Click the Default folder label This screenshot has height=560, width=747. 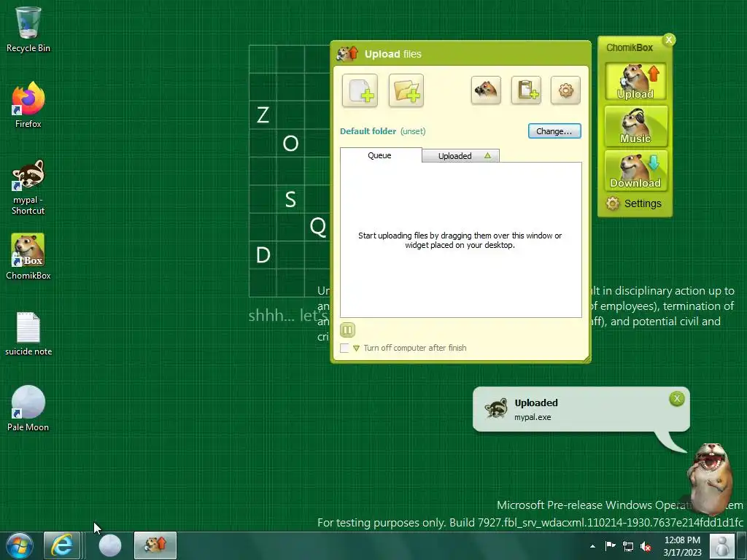pyautogui.click(x=368, y=131)
